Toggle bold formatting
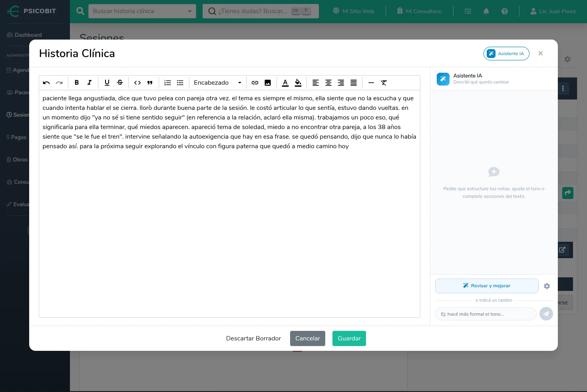Screen dimensions: 587x392 [77, 83]
